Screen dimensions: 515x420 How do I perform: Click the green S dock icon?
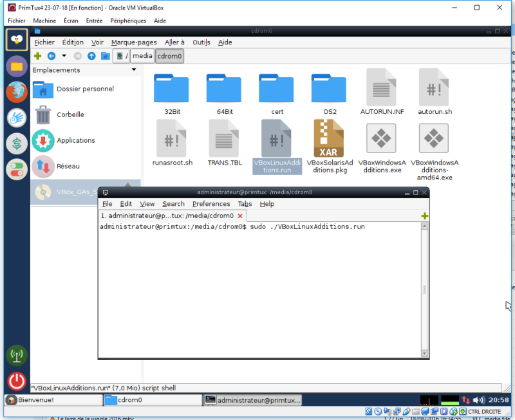[x=17, y=143]
